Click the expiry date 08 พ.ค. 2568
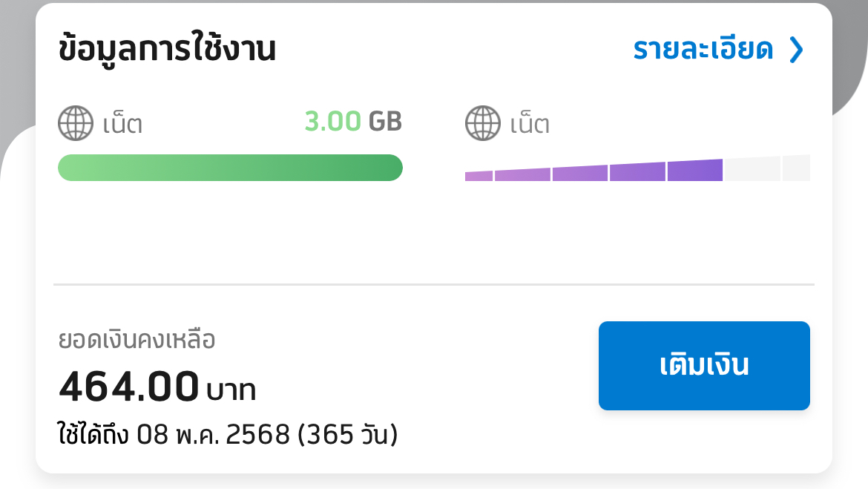This screenshot has height=489, width=868. [213, 435]
